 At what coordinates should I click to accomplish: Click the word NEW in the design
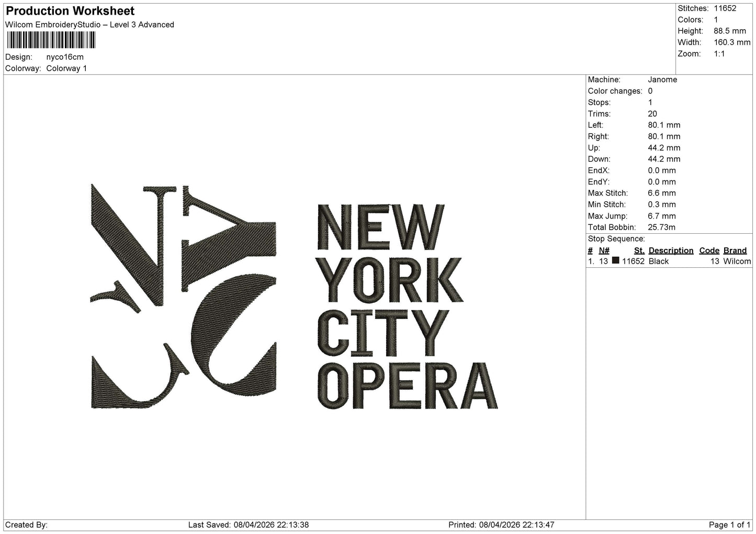point(381,226)
